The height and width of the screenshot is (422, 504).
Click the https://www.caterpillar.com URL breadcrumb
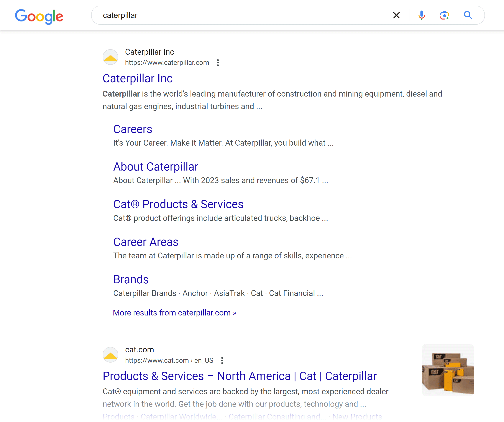click(167, 63)
